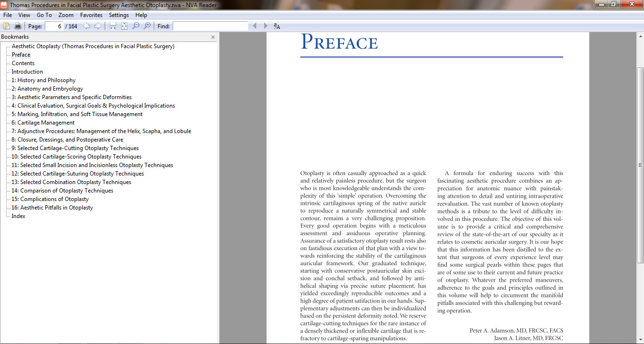Open bookmark 7: Adjunctive Procedures

[x=101, y=131]
